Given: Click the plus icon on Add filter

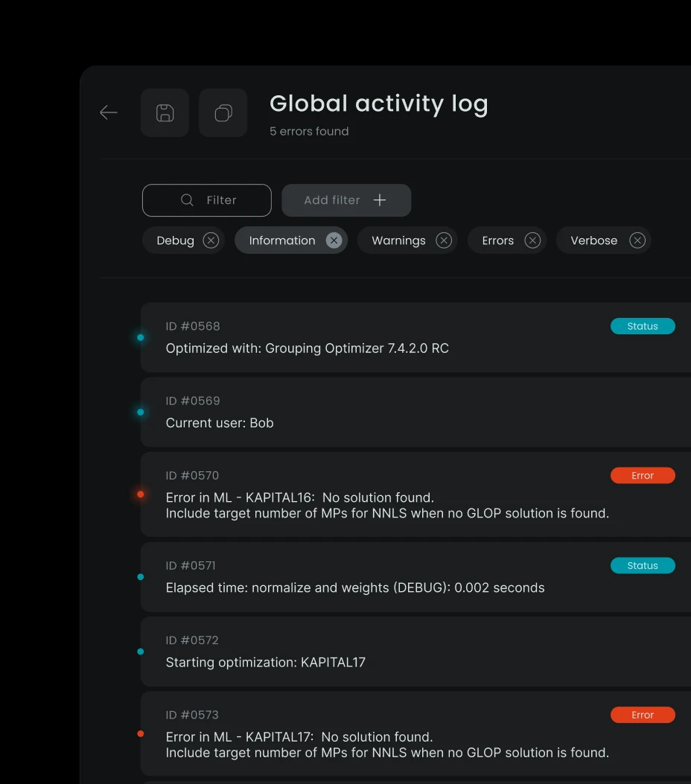Looking at the screenshot, I should coord(380,200).
